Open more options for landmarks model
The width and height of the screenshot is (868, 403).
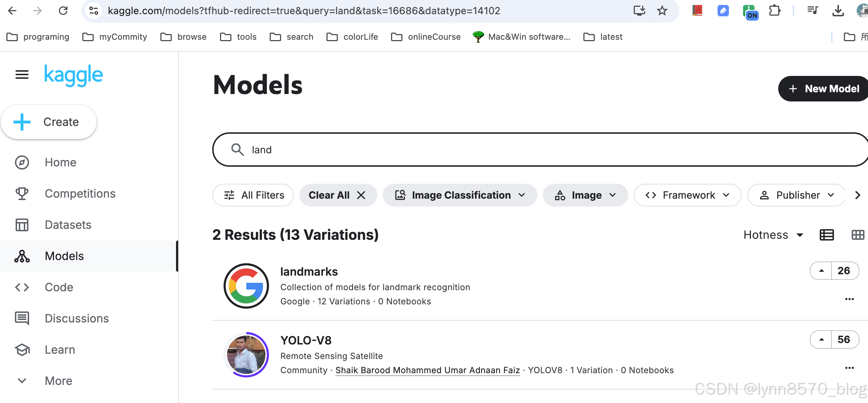click(850, 299)
